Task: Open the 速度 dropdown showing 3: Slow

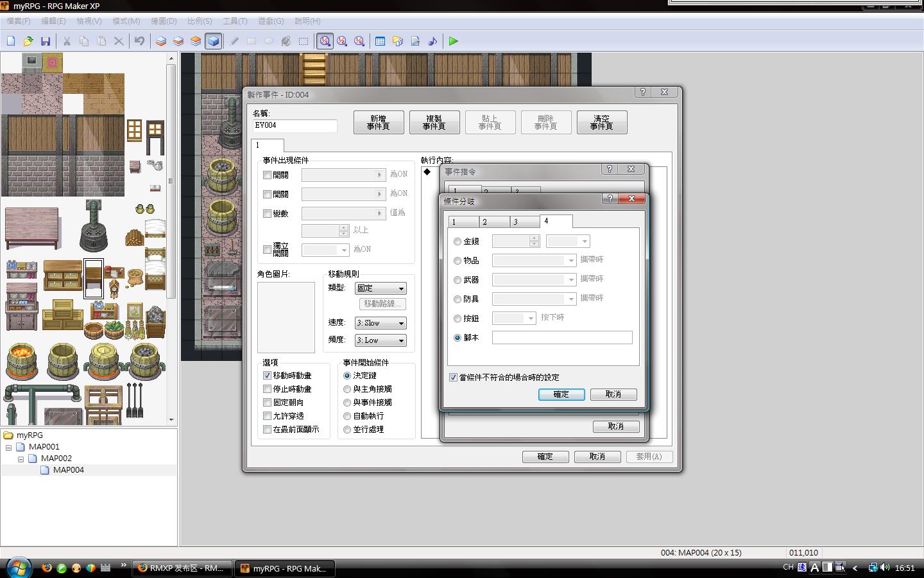Action: click(x=381, y=323)
